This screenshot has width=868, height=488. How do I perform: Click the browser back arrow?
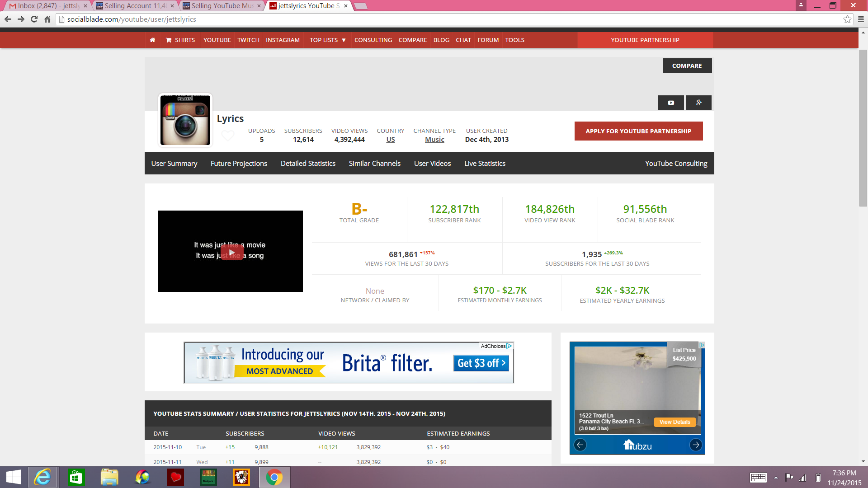(x=8, y=19)
